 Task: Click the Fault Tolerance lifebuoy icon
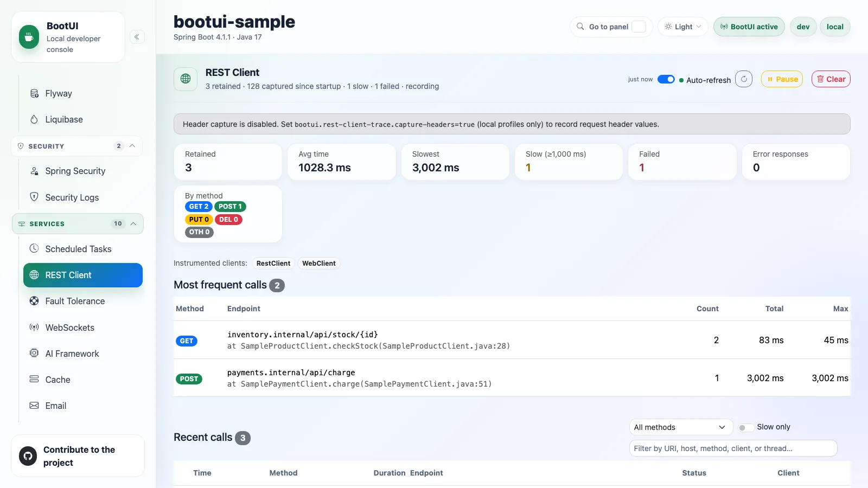point(34,301)
